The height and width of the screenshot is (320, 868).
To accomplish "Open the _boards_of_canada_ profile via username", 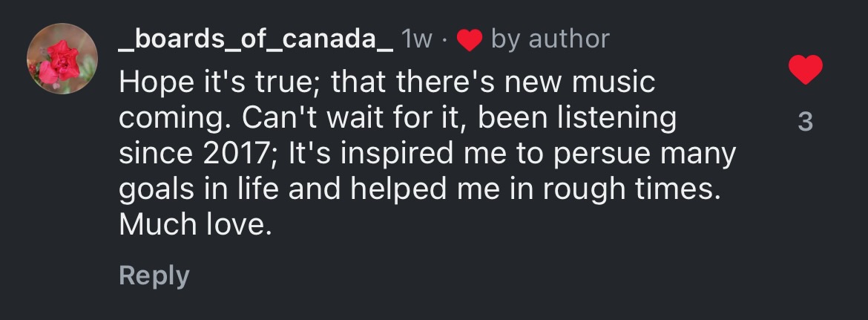I will click(x=256, y=40).
